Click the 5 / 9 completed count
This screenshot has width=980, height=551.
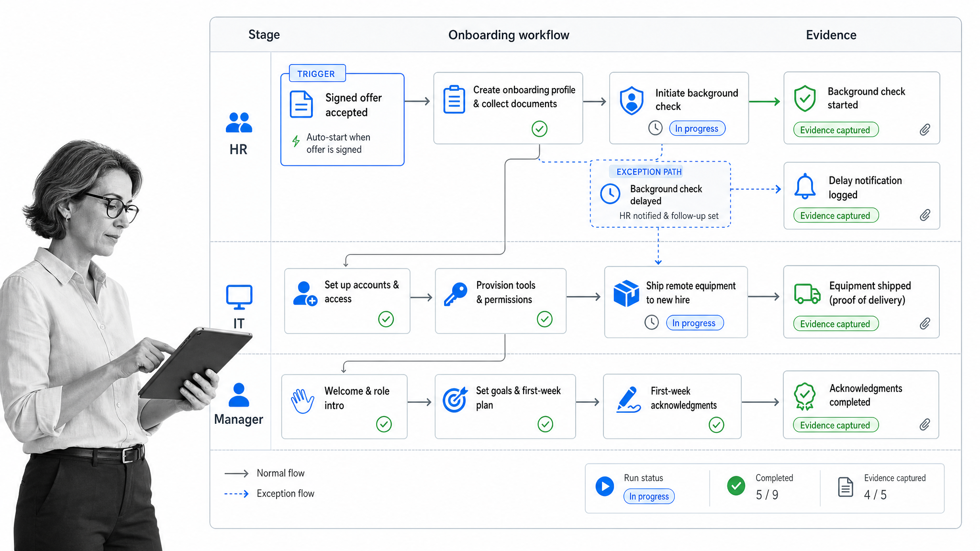pyautogui.click(x=767, y=495)
